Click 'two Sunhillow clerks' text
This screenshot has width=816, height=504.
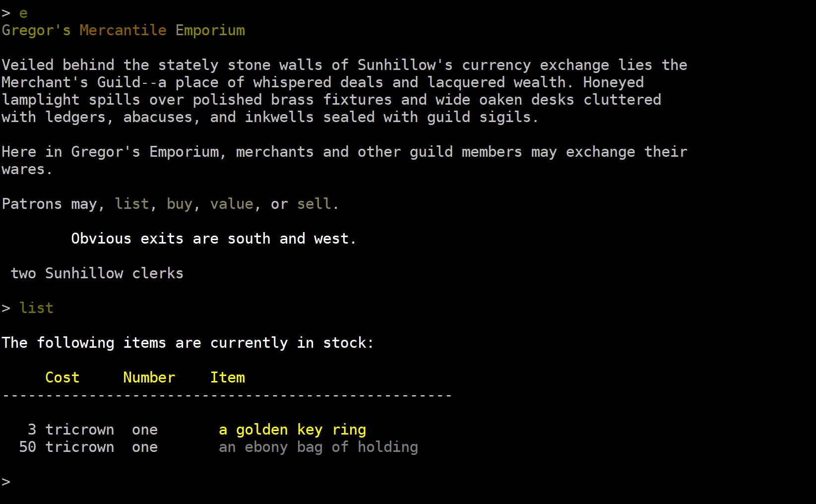pos(97,273)
